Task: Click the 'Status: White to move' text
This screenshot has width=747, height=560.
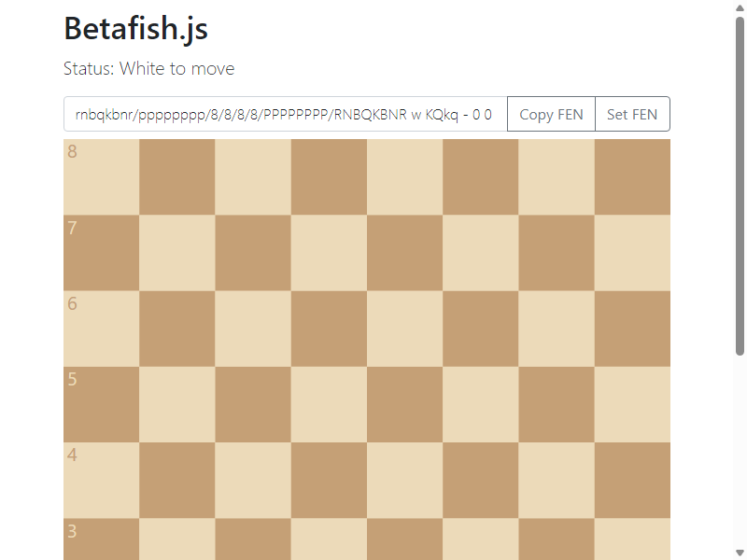Action: point(149,68)
